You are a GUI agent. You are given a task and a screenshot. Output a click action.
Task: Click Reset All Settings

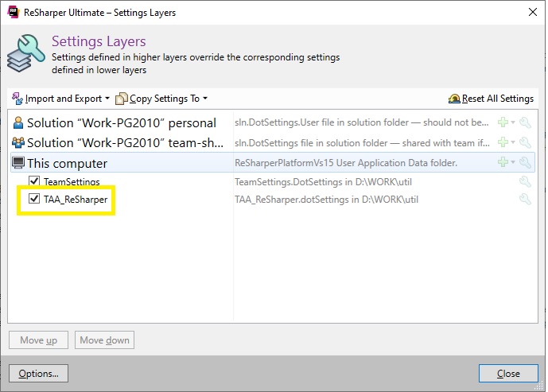[x=491, y=99]
